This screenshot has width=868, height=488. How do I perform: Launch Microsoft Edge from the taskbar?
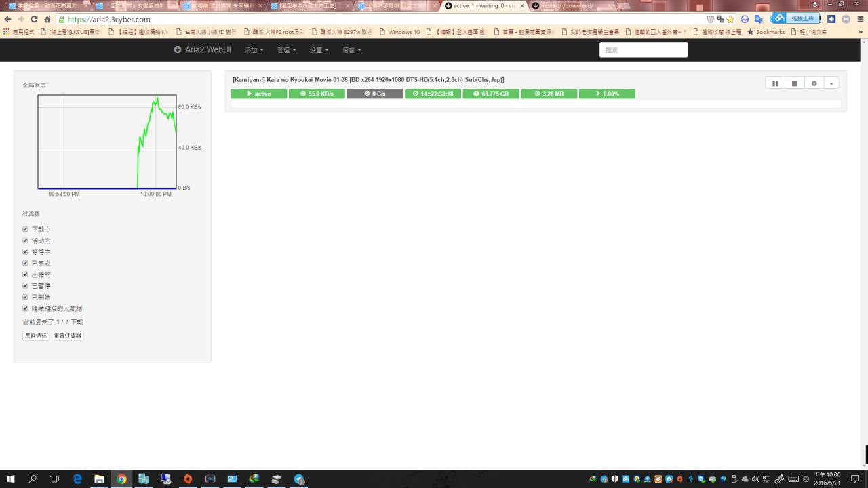click(77, 479)
